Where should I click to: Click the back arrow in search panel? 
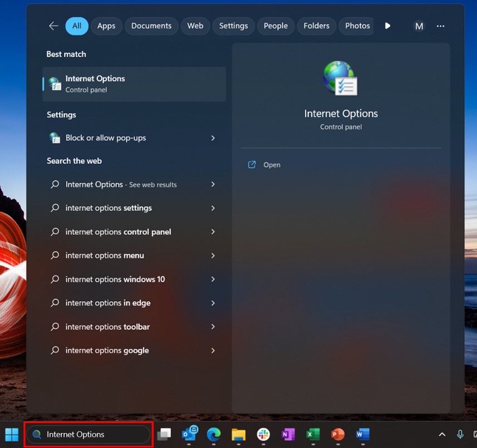pyautogui.click(x=53, y=26)
